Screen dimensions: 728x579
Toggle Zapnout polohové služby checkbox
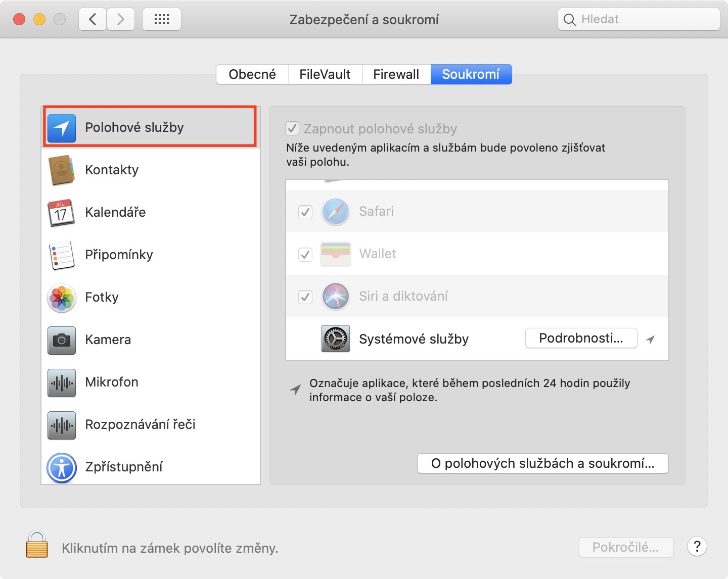(x=293, y=129)
